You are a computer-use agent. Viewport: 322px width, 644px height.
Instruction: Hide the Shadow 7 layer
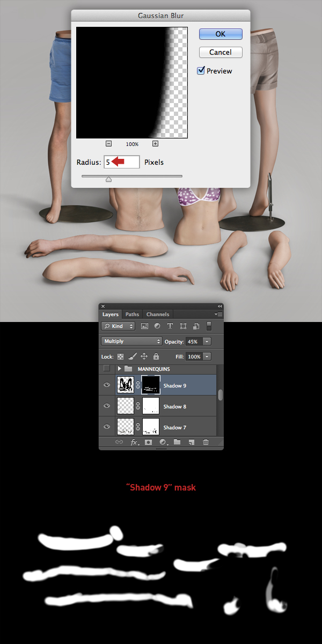point(107,427)
